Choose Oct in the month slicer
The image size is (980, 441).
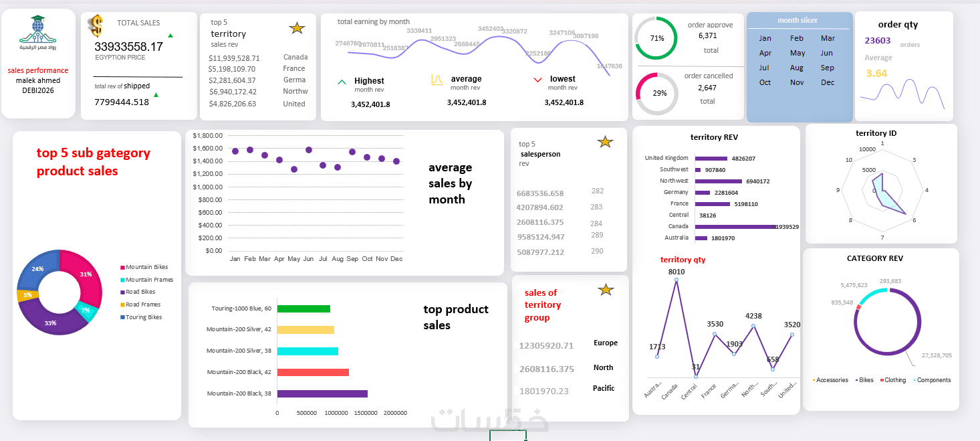click(x=765, y=82)
